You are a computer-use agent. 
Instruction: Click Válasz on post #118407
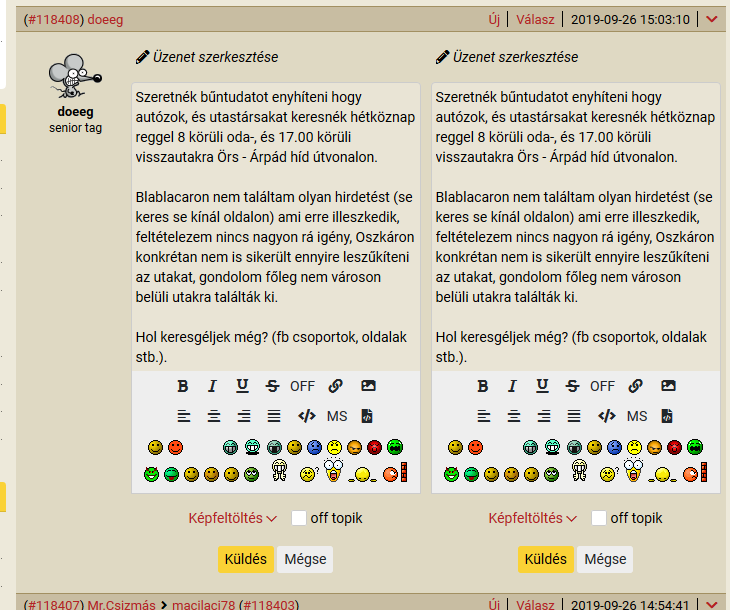click(x=535, y=604)
